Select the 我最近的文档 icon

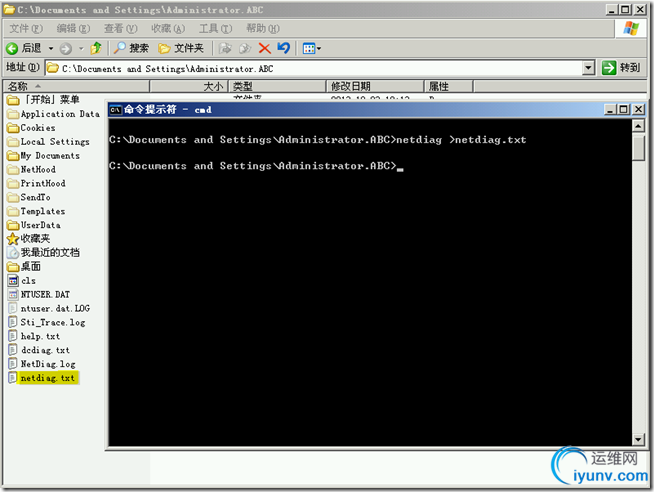click(13, 253)
